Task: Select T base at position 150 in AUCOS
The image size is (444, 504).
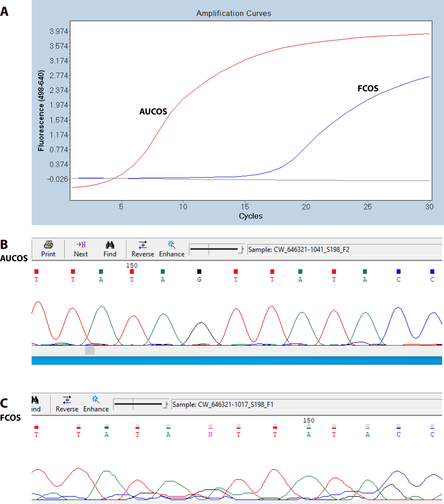Action: point(132,279)
